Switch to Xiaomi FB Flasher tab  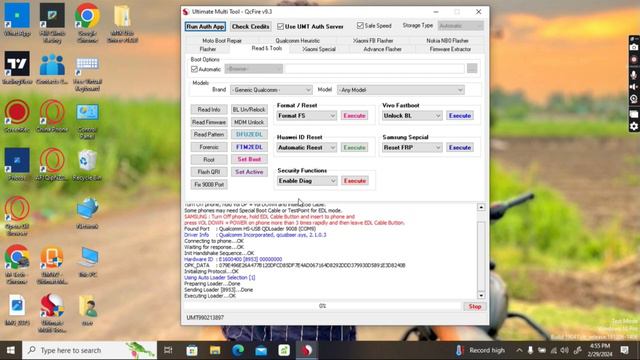(373, 40)
